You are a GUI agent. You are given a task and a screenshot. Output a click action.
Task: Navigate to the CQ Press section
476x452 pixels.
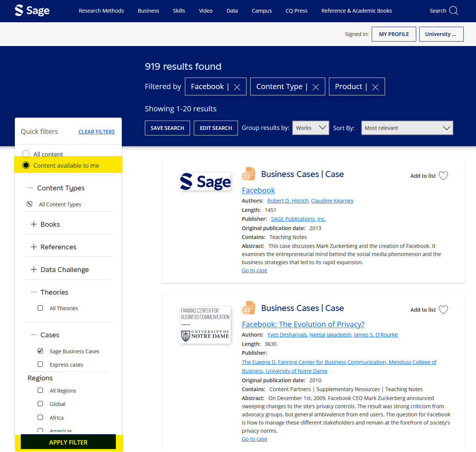[x=296, y=11]
